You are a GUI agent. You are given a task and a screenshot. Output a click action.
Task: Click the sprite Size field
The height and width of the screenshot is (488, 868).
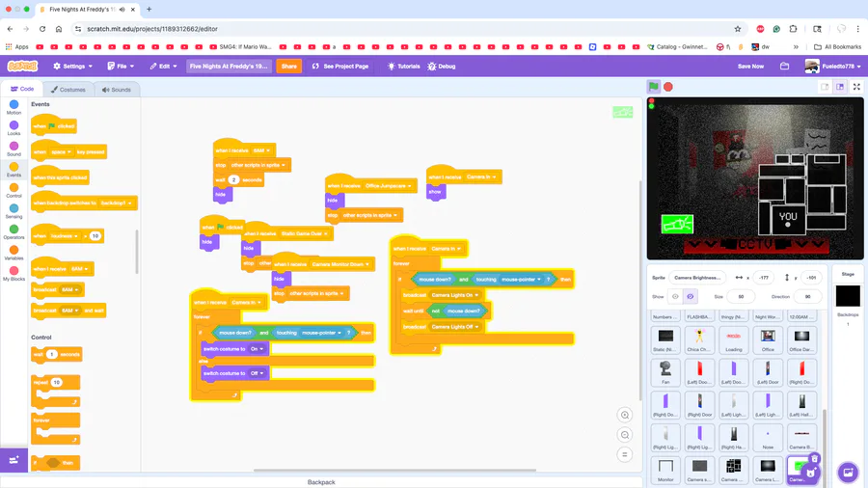[741, 297]
